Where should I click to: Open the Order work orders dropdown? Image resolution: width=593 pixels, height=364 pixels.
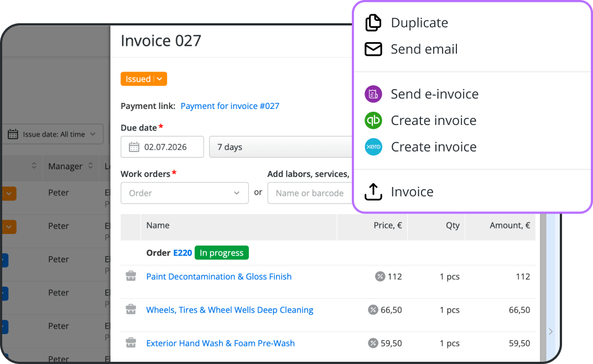click(x=185, y=193)
